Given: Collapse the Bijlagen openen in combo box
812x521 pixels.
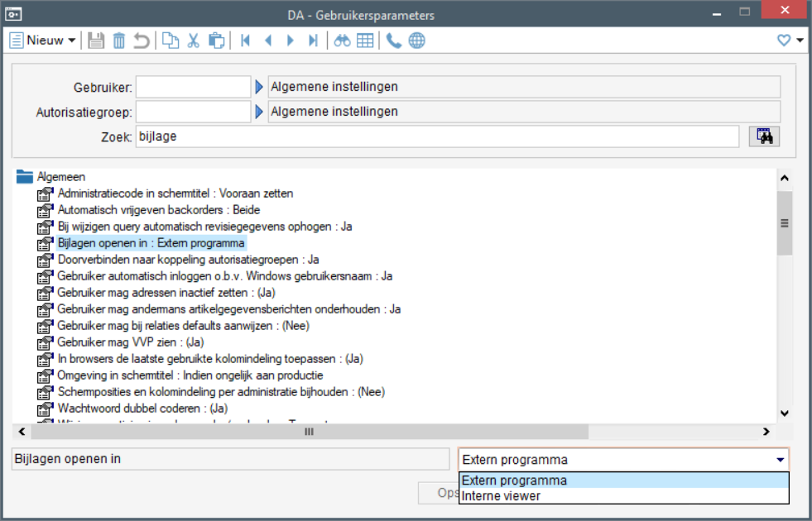Looking at the screenshot, I should click(780, 460).
